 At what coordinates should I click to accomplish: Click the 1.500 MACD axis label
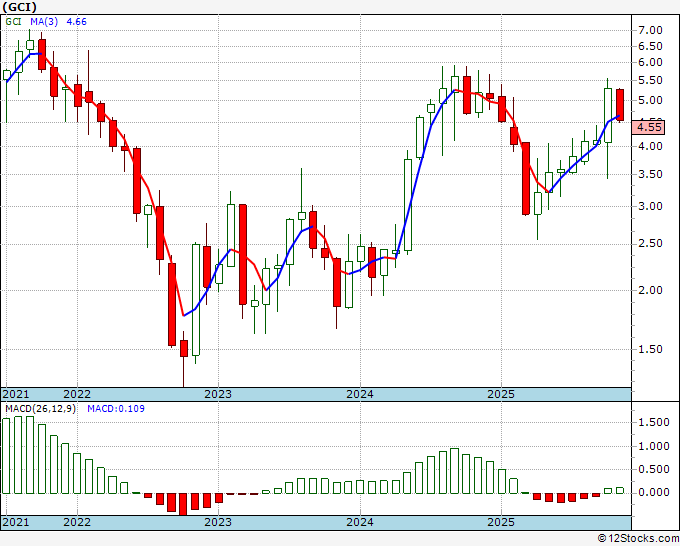point(654,422)
